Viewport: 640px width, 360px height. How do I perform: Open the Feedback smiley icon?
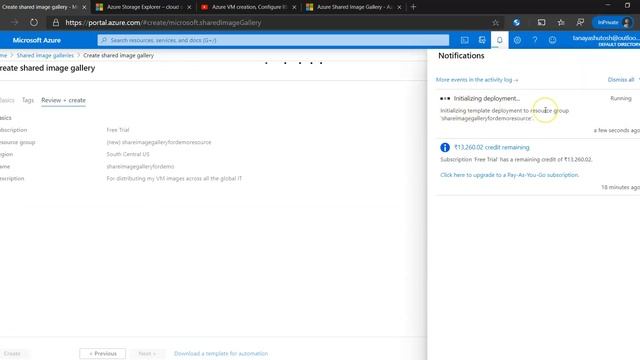click(552, 40)
